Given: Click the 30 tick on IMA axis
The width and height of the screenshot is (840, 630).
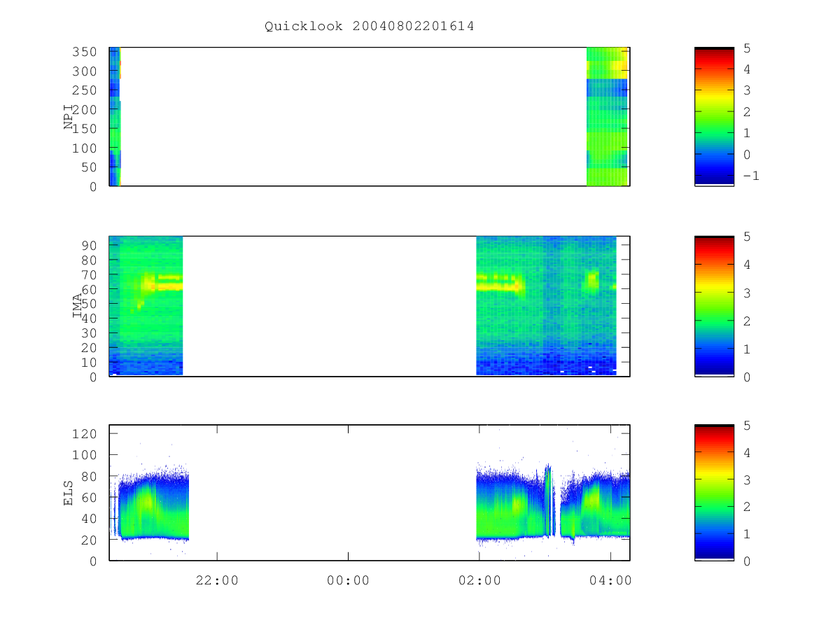Looking at the screenshot, I should coord(90,333).
